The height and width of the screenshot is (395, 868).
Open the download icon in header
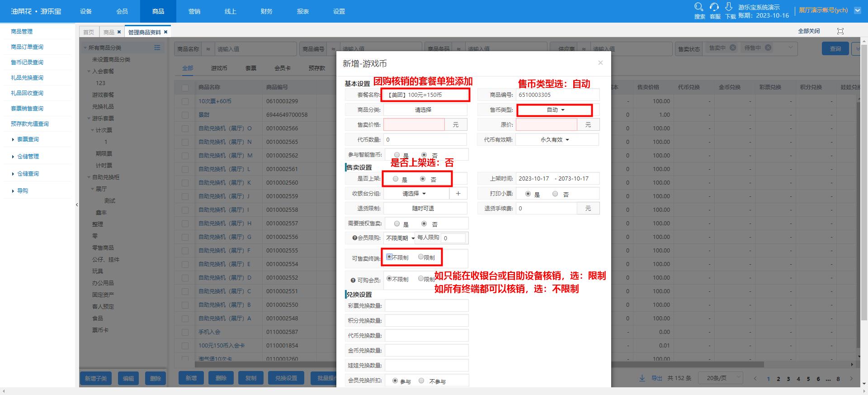(729, 7)
